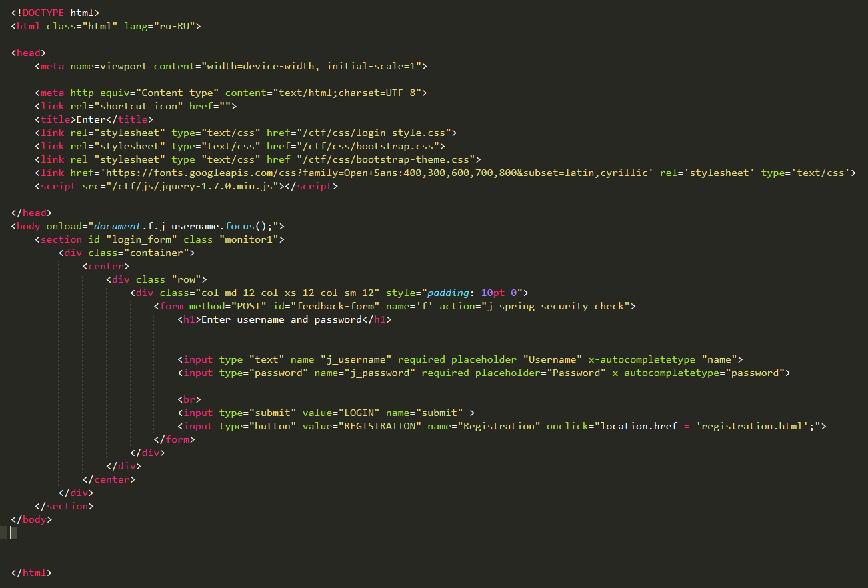This screenshot has height=588, width=868.
Task: Click the fonts.googleapis.com URL
Action: [x=377, y=173]
